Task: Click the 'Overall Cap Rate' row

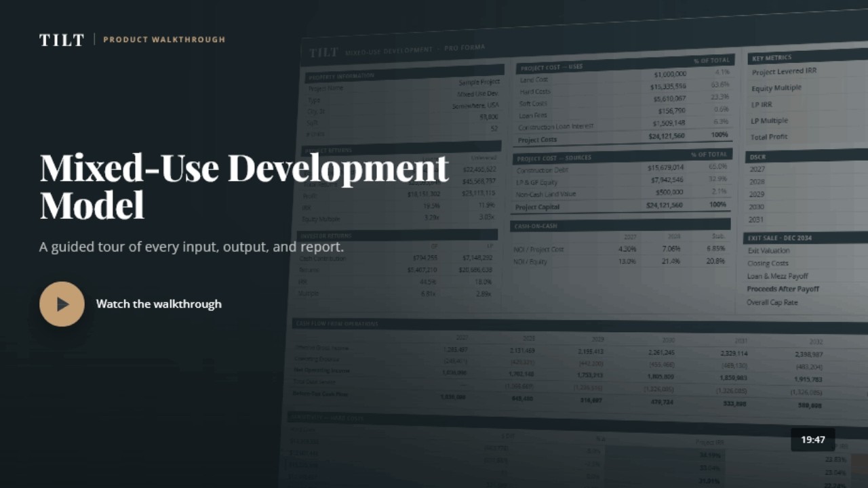Action: pos(772,302)
